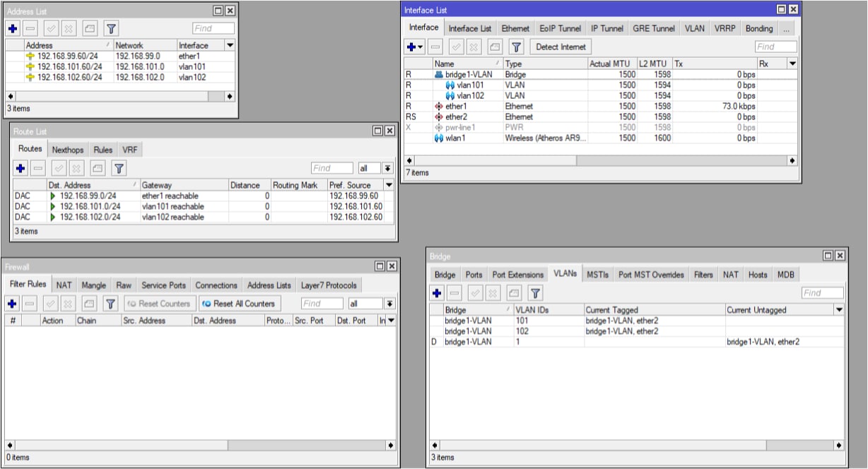Add new firewall filter rule
This screenshot has width=868, height=469.
(13, 304)
